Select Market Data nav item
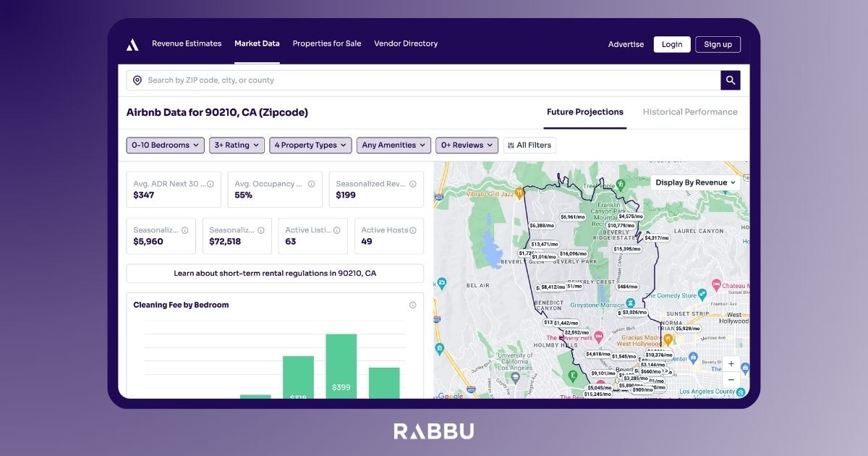The width and height of the screenshot is (868, 456). 257,43
